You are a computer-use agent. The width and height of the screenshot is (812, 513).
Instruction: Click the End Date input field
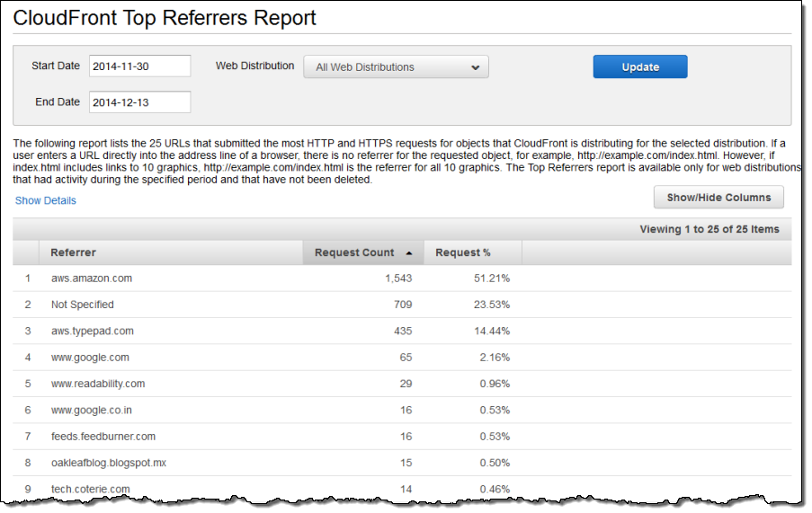click(x=139, y=102)
